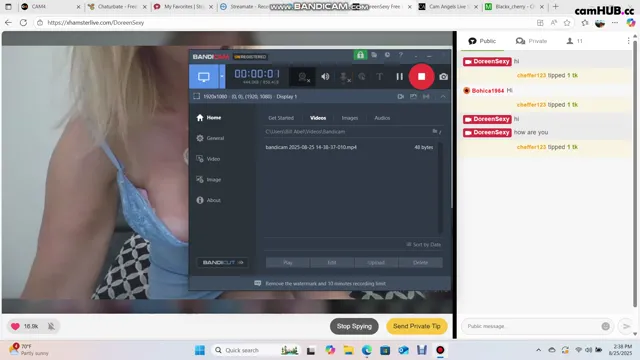Toggle the mouse click effect icon

[362, 77]
